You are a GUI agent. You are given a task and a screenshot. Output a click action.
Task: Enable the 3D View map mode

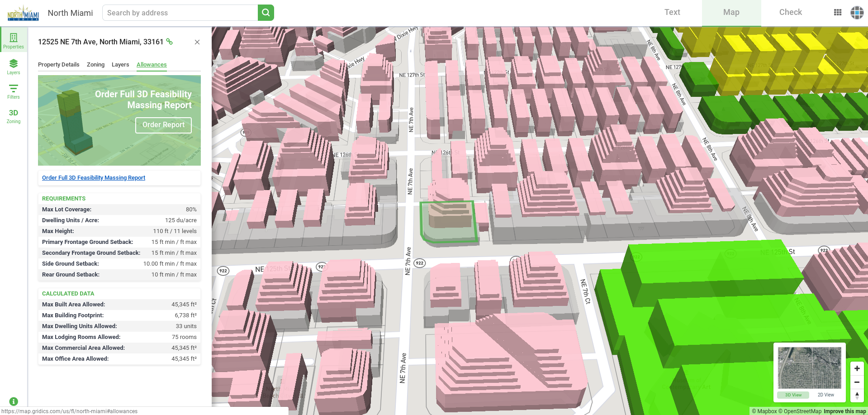tap(793, 395)
